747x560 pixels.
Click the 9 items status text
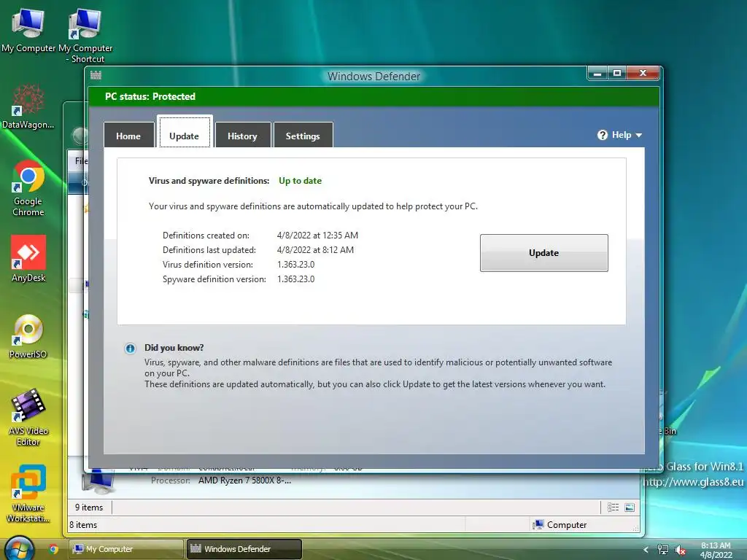point(89,507)
